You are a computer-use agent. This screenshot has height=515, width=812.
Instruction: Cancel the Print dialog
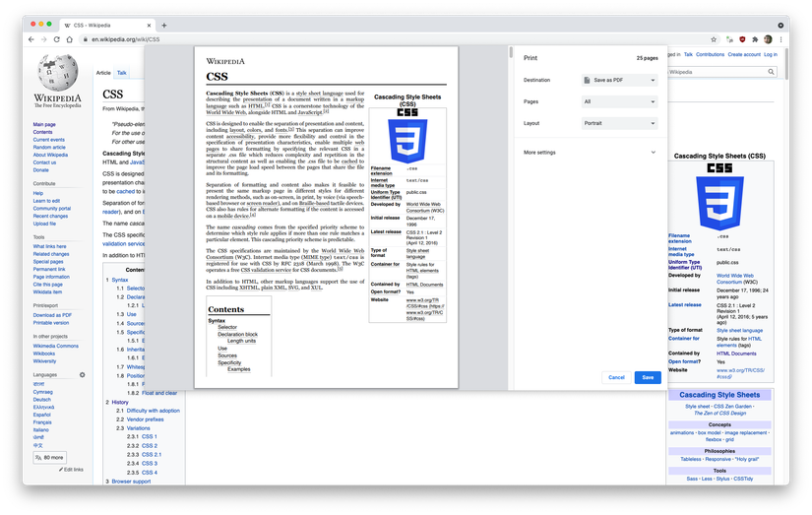pos(616,377)
